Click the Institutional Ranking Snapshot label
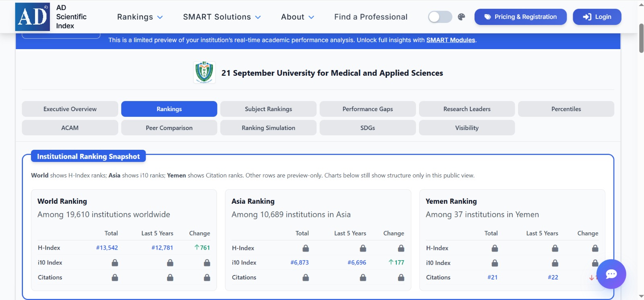Image resolution: width=644 pixels, height=300 pixels. (x=89, y=157)
